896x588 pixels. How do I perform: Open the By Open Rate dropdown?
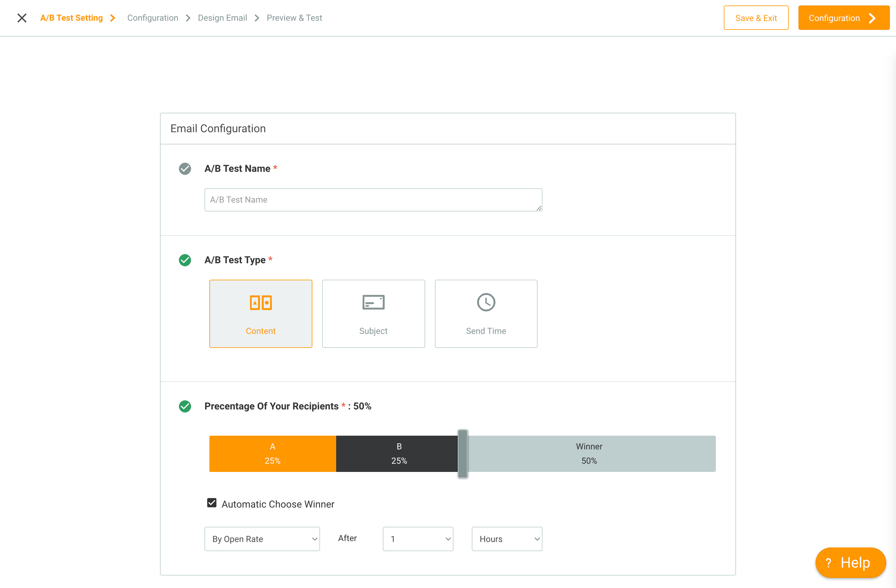coord(262,539)
